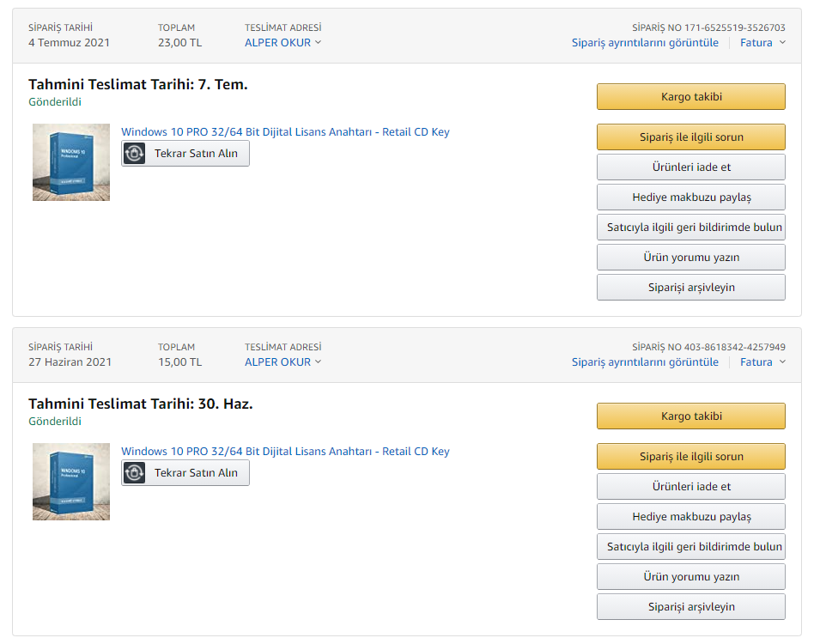814x644 pixels.
Task: Click the buy-again icon in the 4 Temmuz order
Action: (x=135, y=154)
